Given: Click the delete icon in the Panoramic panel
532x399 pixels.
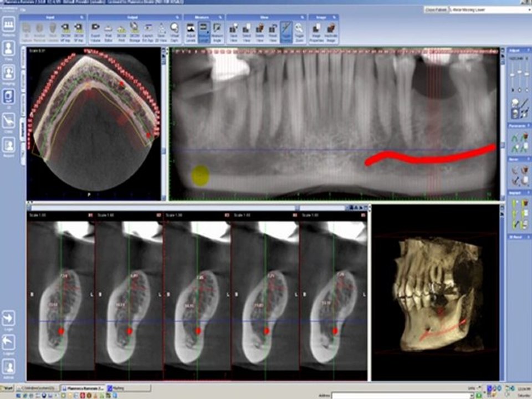Looking at the screenshot, I should [x=525, y=138].
